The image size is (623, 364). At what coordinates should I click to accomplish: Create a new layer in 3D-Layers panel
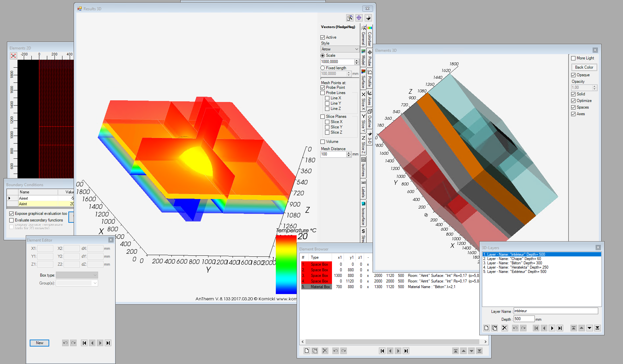(x=486, y=328)
